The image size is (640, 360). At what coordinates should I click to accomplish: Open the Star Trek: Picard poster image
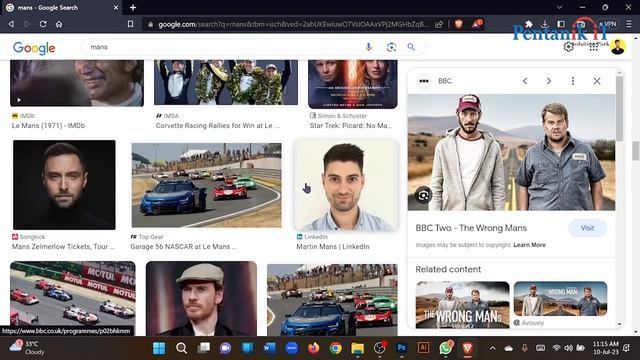tap(353, 84)
